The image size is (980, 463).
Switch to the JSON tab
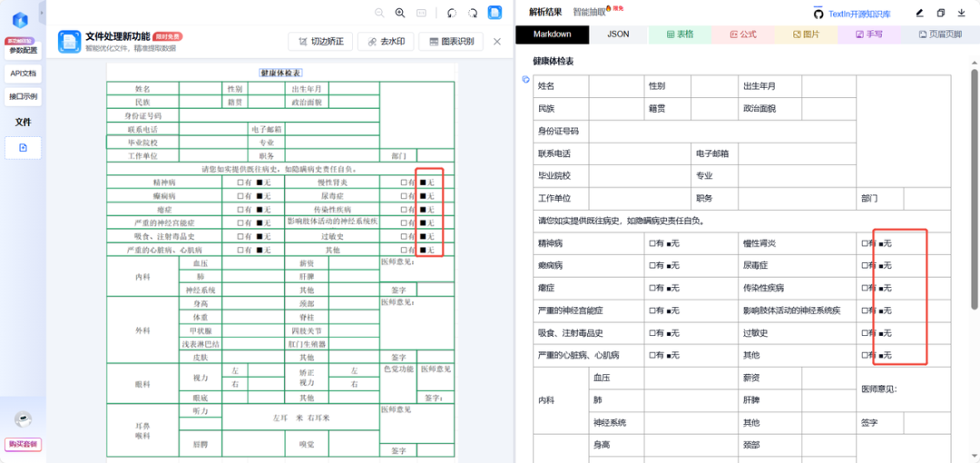click(618, 34)
